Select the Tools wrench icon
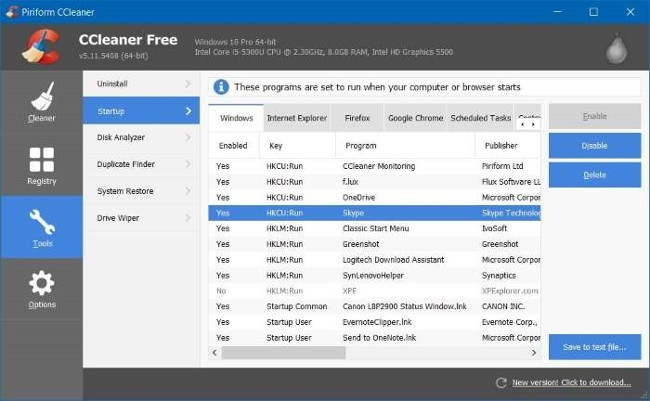Screen dimensions: 650x401 click(x=41, y=222)
